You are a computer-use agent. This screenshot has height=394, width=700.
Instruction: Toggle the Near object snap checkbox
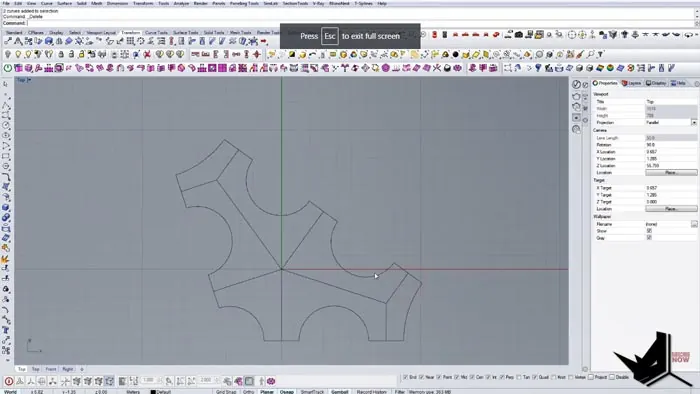pyautogui.click(x=421, y=377)
